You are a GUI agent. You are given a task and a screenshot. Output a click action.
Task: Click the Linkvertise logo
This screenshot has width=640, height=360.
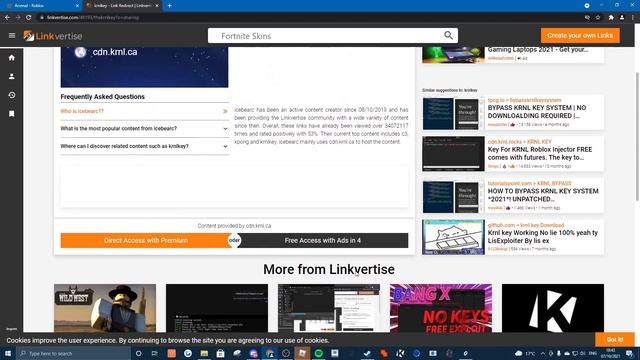pos(53,36)
